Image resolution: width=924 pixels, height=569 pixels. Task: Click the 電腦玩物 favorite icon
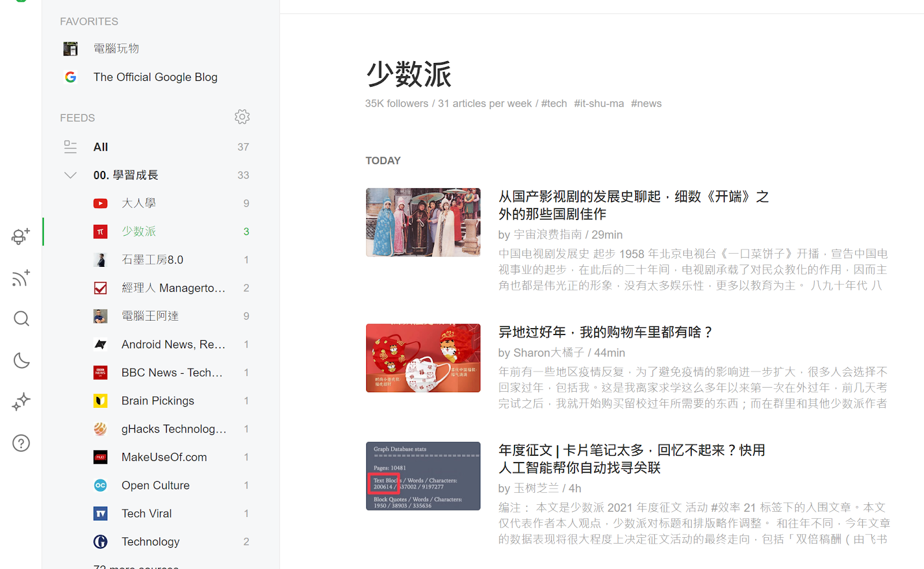(x=70, y=49)
